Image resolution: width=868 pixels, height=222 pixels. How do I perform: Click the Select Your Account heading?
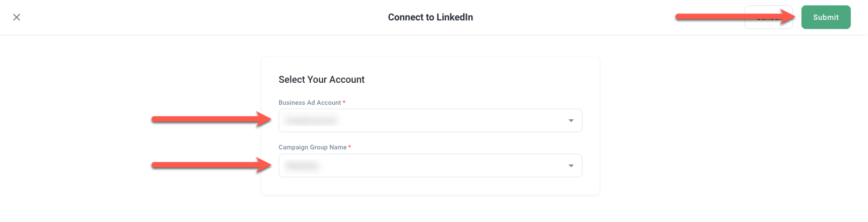click(322, 80)
